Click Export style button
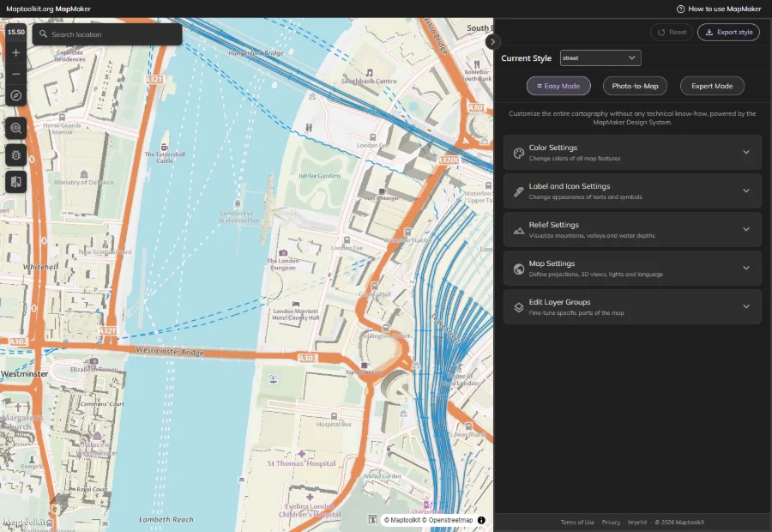 pyautogui.click(x=728, y=32)
